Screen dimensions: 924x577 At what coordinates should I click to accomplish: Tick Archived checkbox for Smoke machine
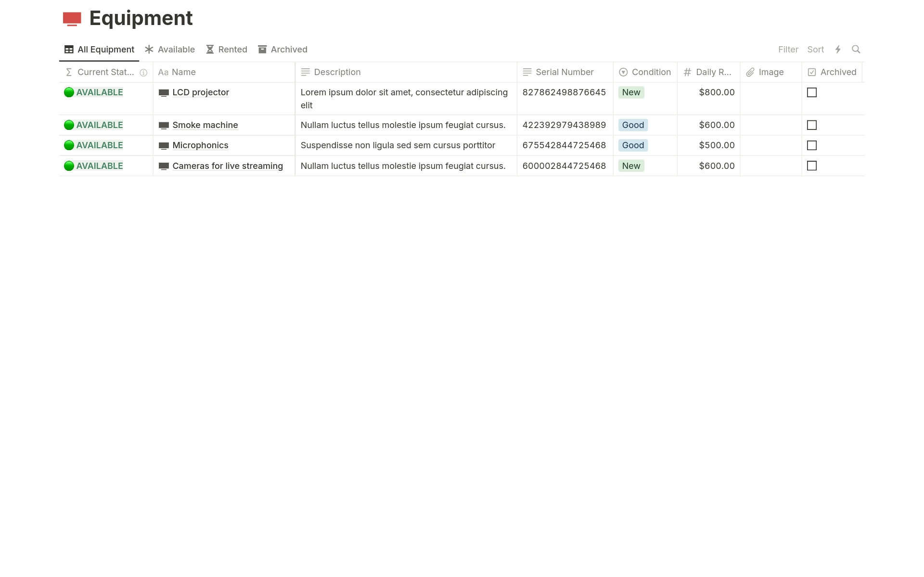click(x=811, y=125)
